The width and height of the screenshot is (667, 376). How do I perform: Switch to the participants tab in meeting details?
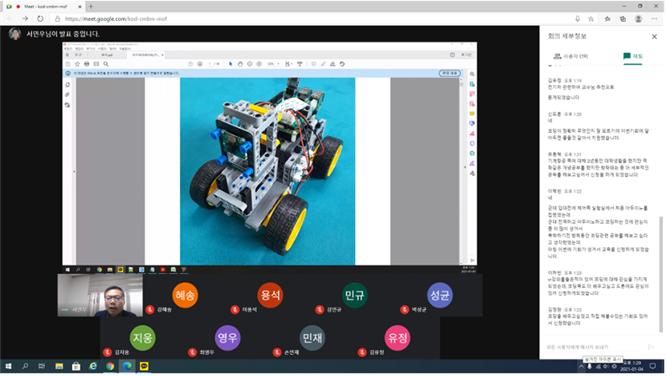click(x=570, y=56)
